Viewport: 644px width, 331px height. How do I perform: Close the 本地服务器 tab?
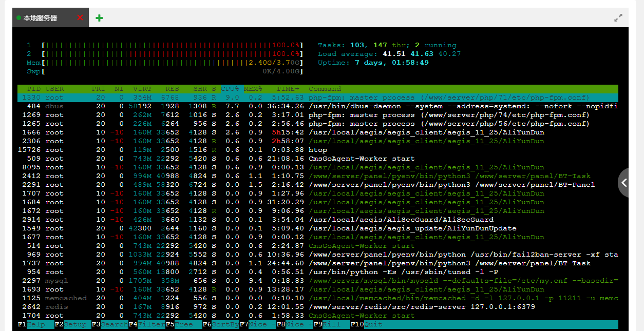80,18
